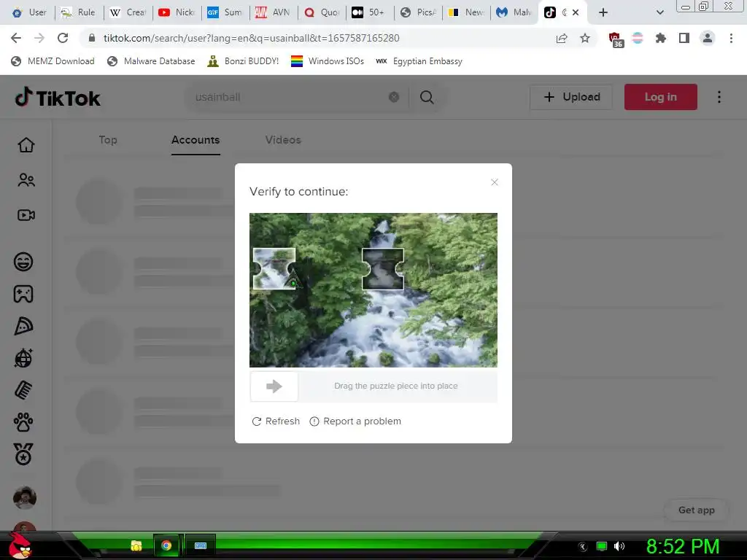Image resolution: width=747 pixels, height=560 pixels.
Task: Switch to the Wikipedia Crea tab
Action: [x=128, y=12]
